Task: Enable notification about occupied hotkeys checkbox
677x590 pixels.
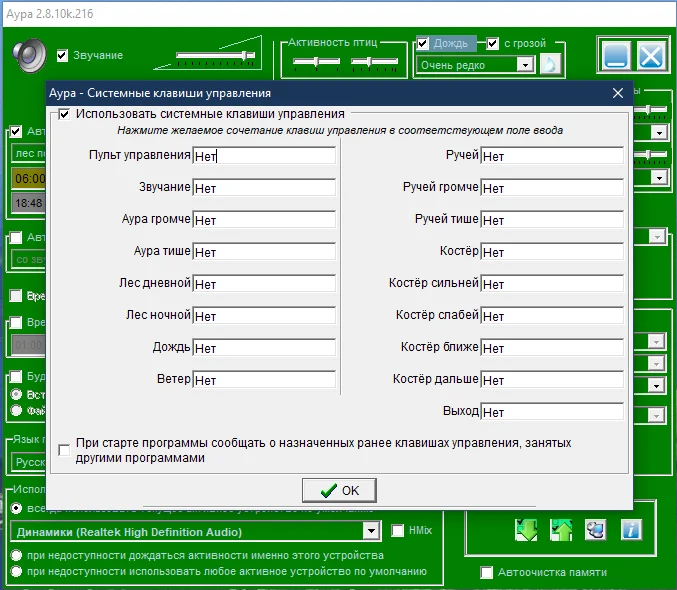Action: [x=64, y=450]
